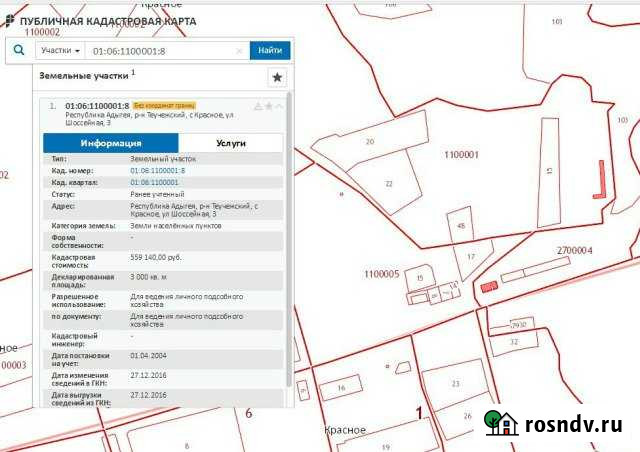The width and height of the screenshot is (640, 452).
Task: Select result title 01:06:1100001:8
Action: point(97,105)
